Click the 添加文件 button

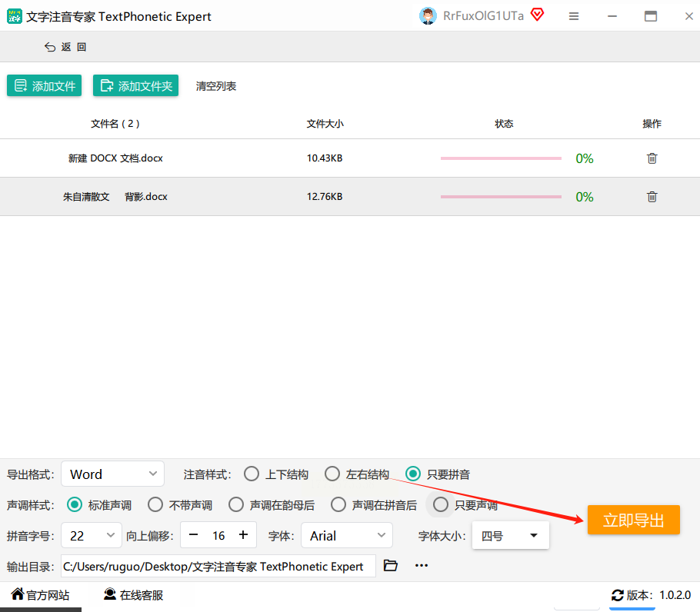44,85
